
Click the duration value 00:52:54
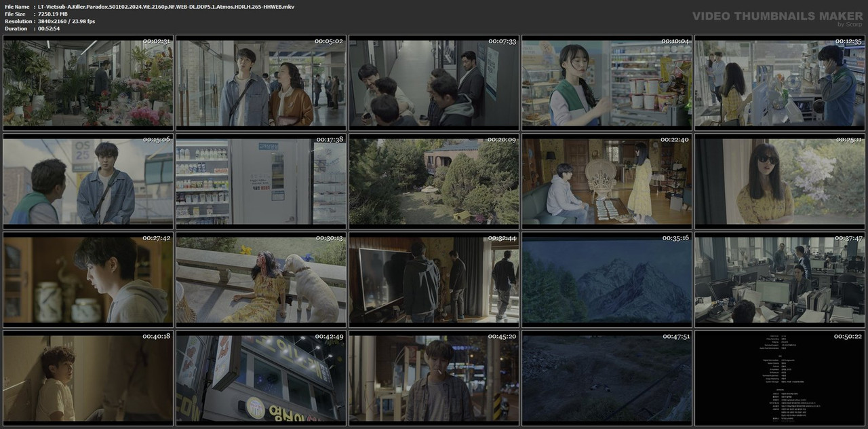pyautogui.click(x=49, y=29)
